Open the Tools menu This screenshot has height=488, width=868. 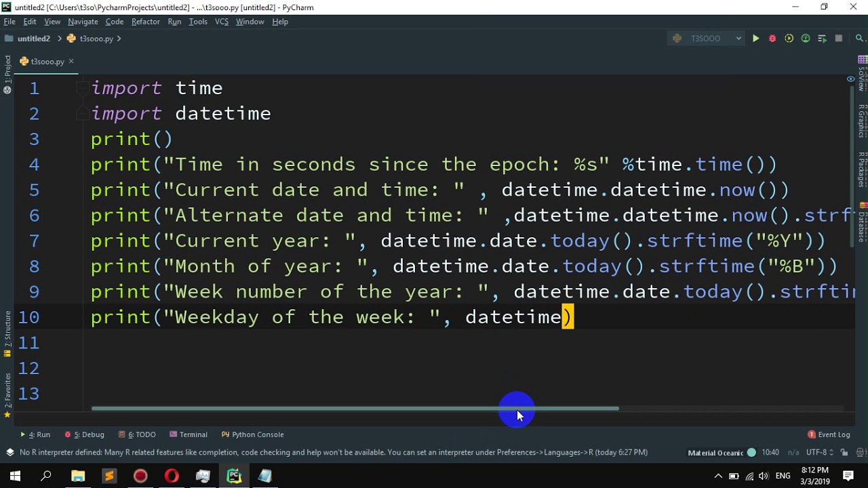pos(198,22)
